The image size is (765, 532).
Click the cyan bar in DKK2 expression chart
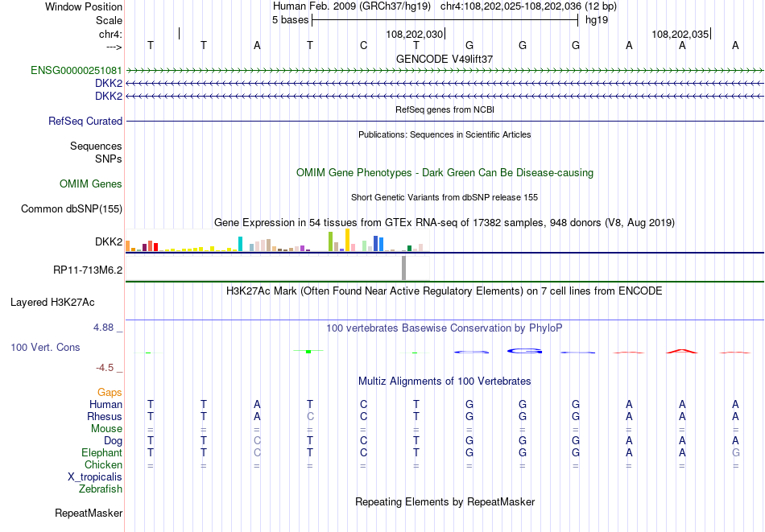[x=240, y=244]
